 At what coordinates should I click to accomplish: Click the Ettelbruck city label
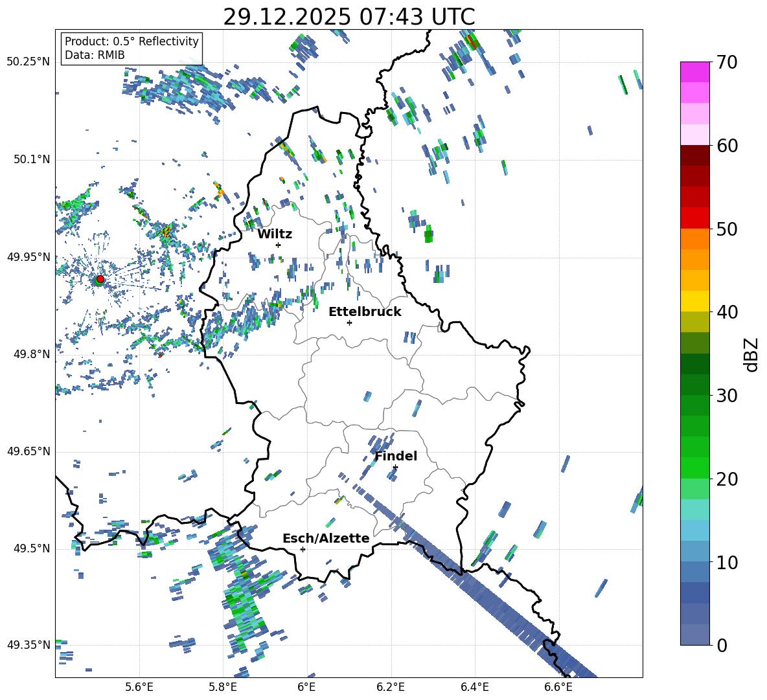tap(365, 312)
